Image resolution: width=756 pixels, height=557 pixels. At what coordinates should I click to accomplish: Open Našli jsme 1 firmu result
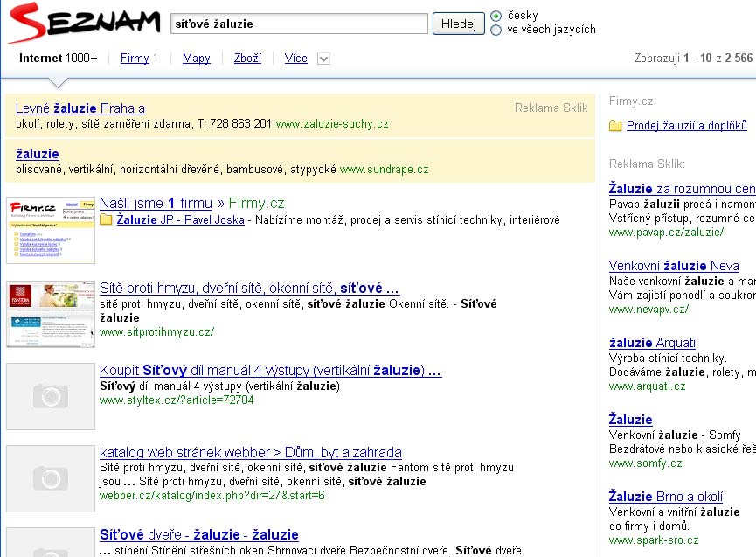point(156,204)
